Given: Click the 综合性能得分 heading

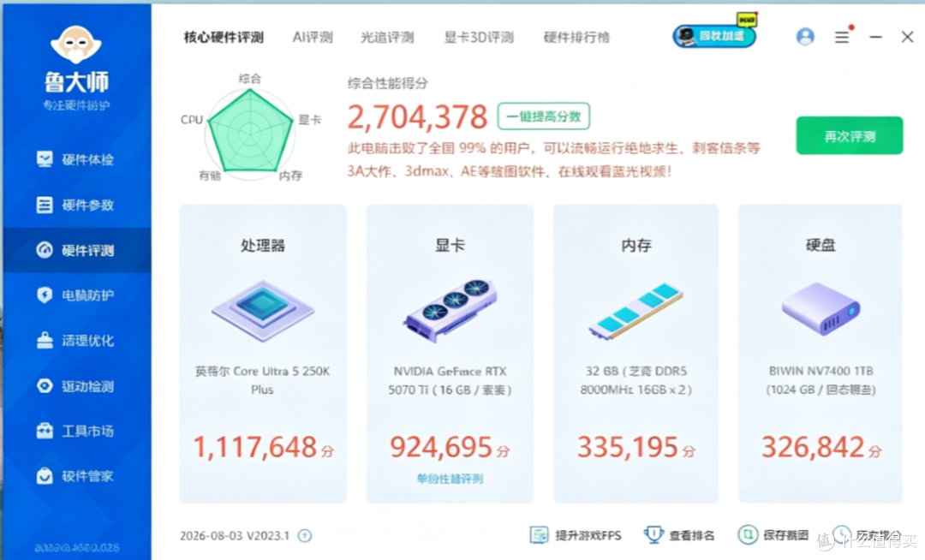Looking at the screenshot, I should [388, 83].
